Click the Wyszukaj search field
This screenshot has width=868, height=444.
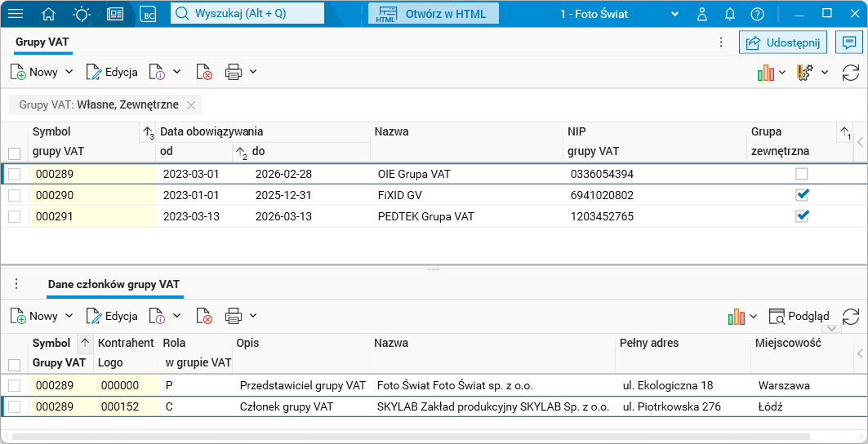click(x=247, y=14)
